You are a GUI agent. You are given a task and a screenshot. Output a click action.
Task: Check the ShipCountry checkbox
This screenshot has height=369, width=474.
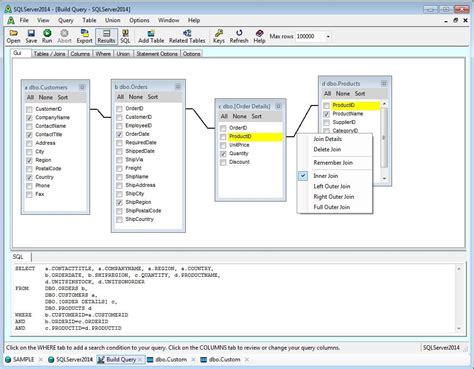click(x=119, y=219)
